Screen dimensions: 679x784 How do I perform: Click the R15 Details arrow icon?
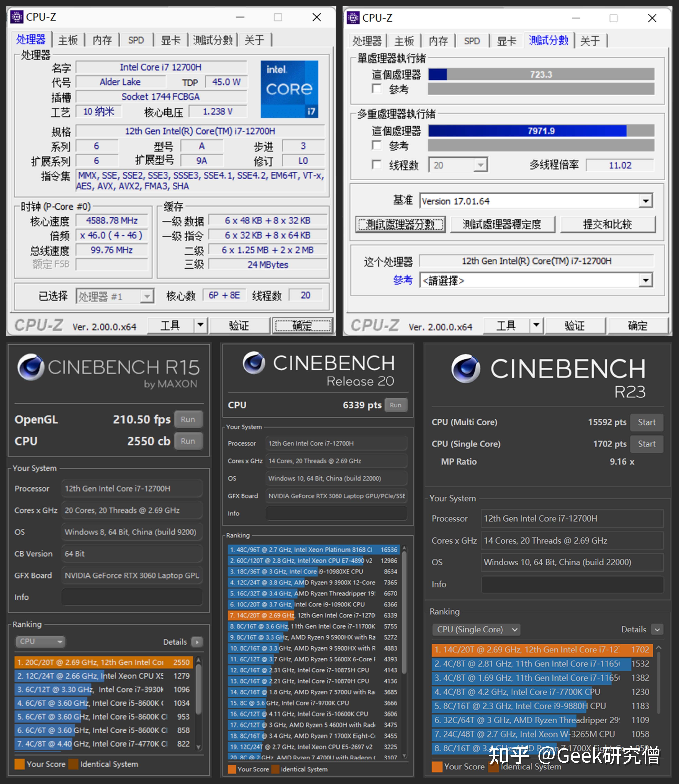(x=197, y=642)
